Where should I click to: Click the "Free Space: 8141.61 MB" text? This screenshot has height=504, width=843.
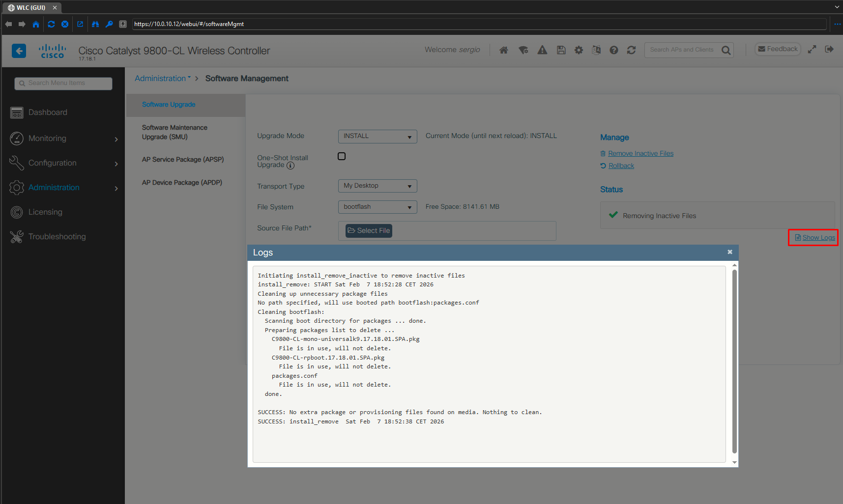click(x=463, y=207)
